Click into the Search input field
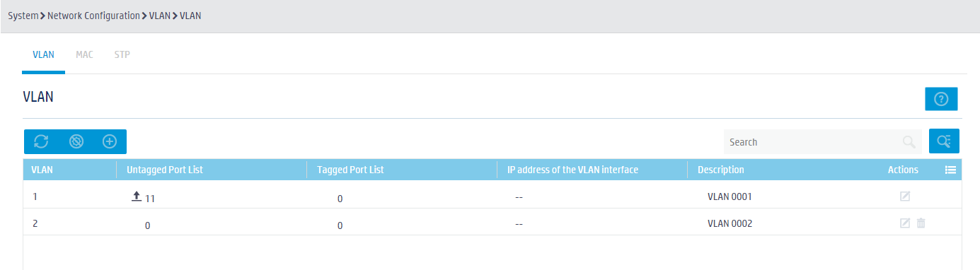 [x=814, y=142]
